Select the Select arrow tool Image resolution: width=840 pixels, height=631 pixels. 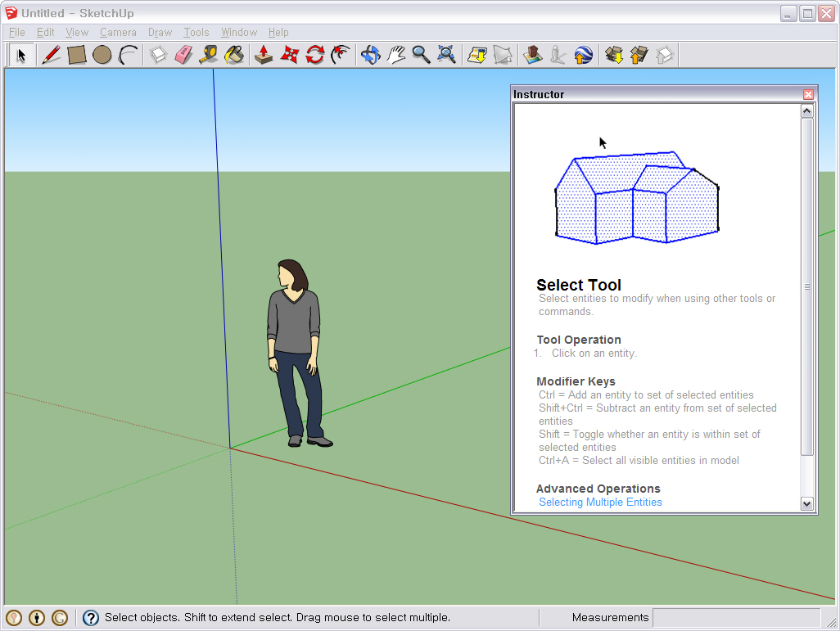[21, 55]
